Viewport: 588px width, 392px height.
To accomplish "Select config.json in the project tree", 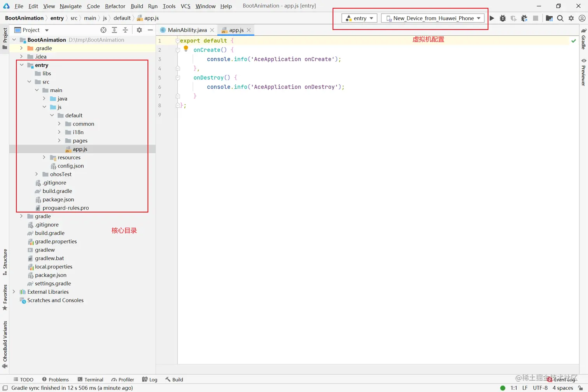I will (71, 166).
